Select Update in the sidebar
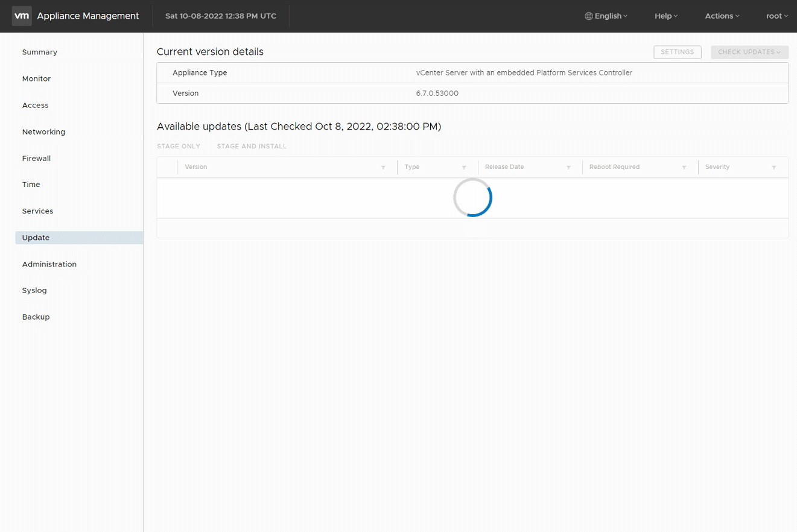The width and height of the screenshot is (797, 532). pyautogui.click(x=79, y=238)
